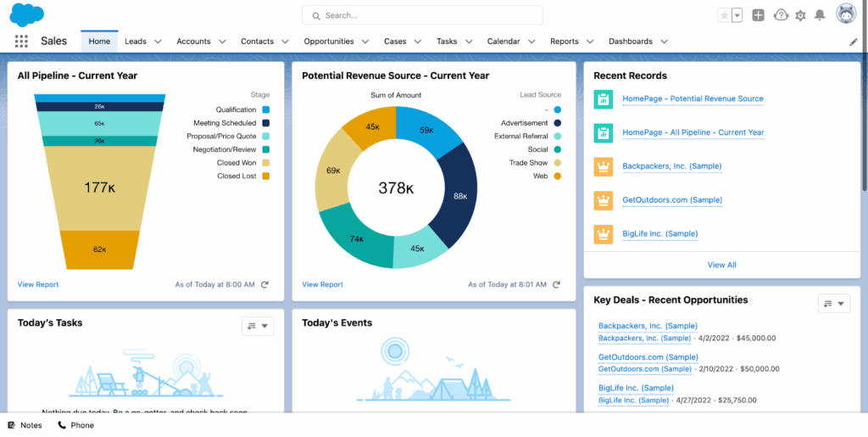Open Today's Tasks filter dropdown
Image resolution: width=868 pixels, height=437 pixels.
point(258,326)
